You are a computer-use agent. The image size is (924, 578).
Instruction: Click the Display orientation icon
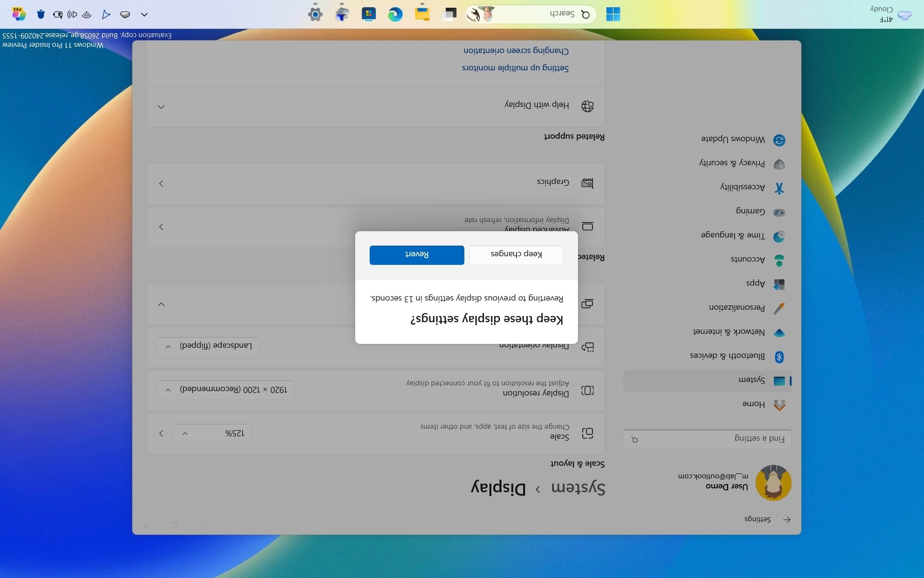[x=588, y=346]
